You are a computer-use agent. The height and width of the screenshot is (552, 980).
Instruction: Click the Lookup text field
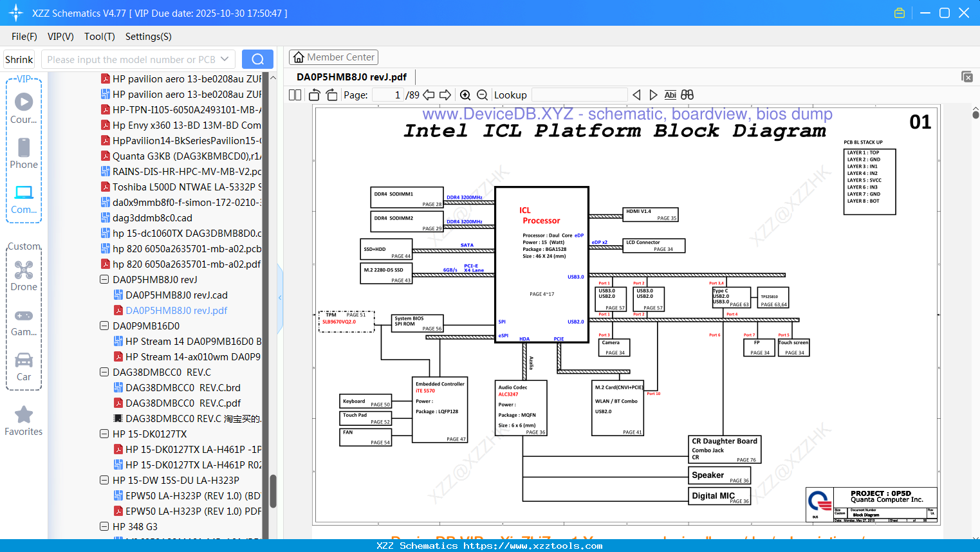(579, 95)
